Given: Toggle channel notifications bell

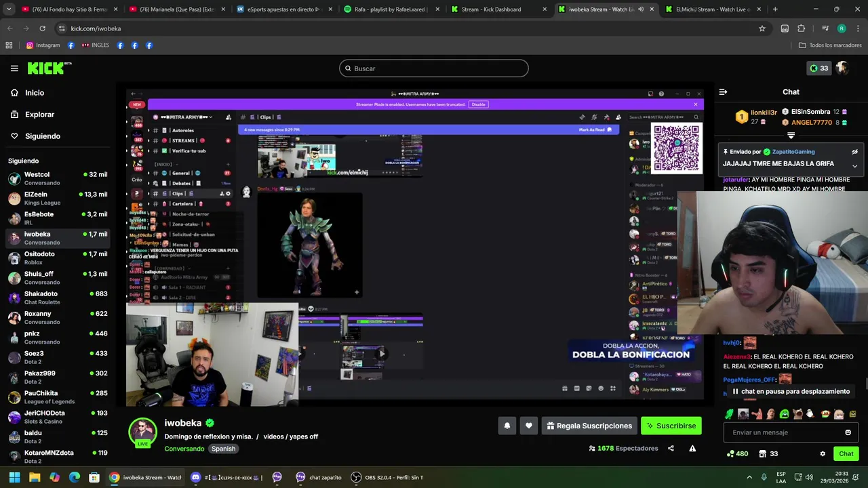Looking at the screenshot, I should point(507,426).
